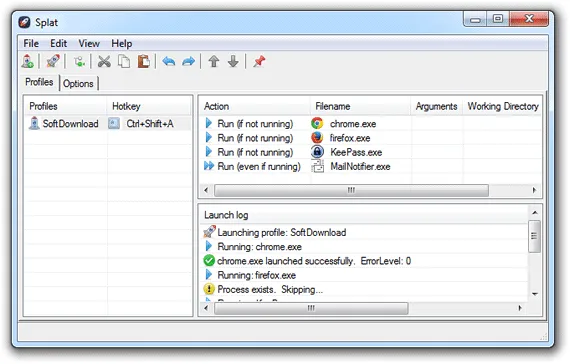Click the Hotkey column header
The width and height of the screenshot is (570, 364).
point(149,106)
